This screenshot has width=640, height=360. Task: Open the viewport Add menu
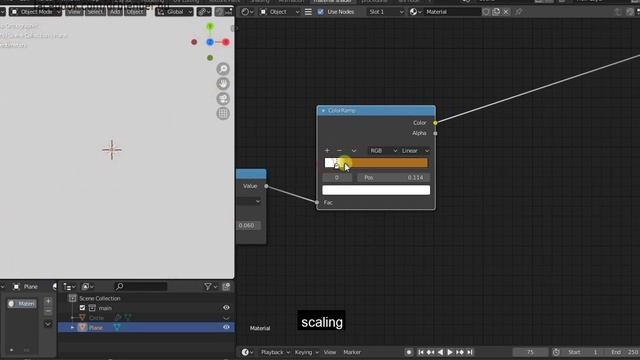point(115,12)
